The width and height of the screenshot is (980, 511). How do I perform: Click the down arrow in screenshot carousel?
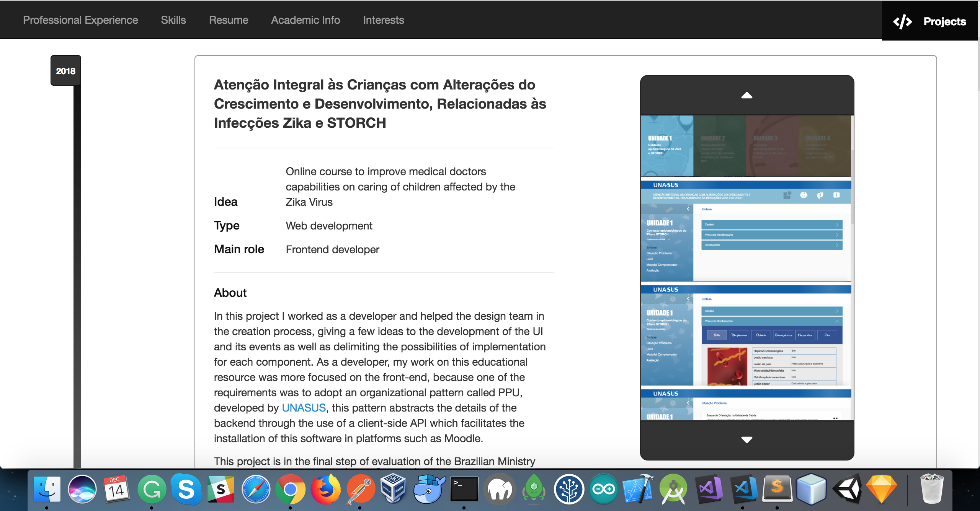tap(746, 439)
